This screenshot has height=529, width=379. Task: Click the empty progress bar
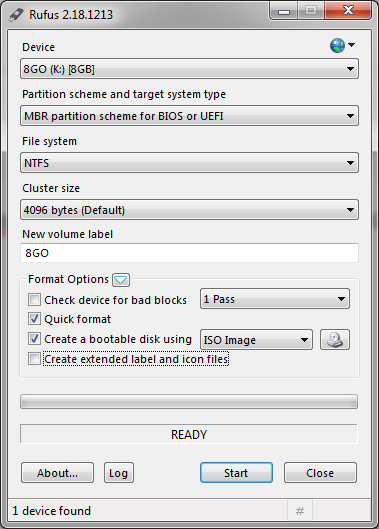pos(189,401)
